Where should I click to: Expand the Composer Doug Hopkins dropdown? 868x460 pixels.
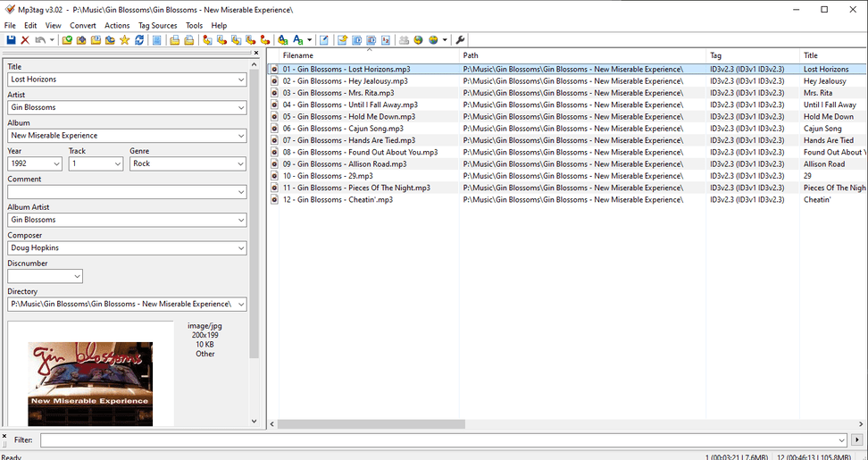[x=241, y=248]
